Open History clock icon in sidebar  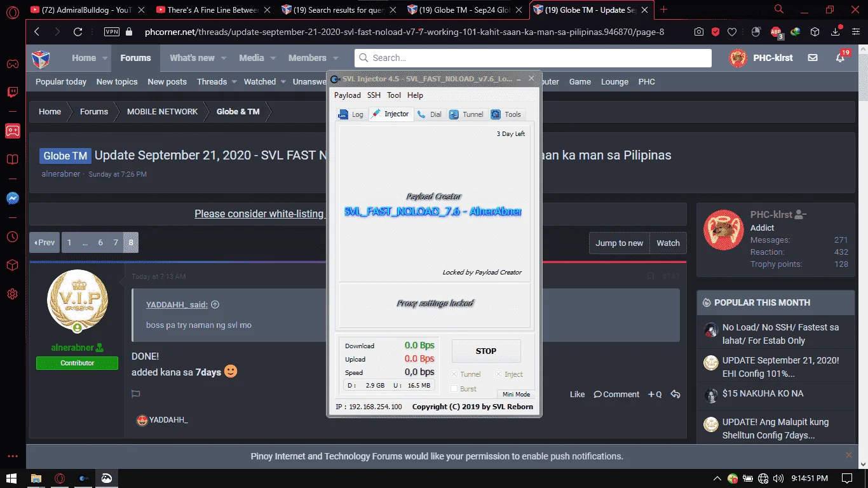click(x=12, y=236)
